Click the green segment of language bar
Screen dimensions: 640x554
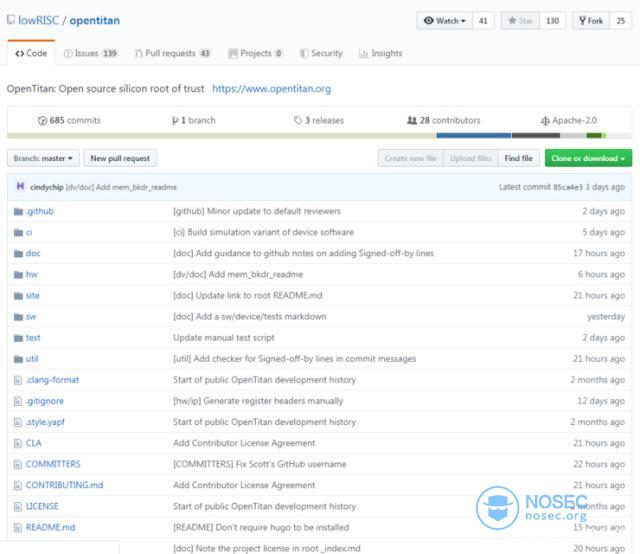click(x=594, y=136)
